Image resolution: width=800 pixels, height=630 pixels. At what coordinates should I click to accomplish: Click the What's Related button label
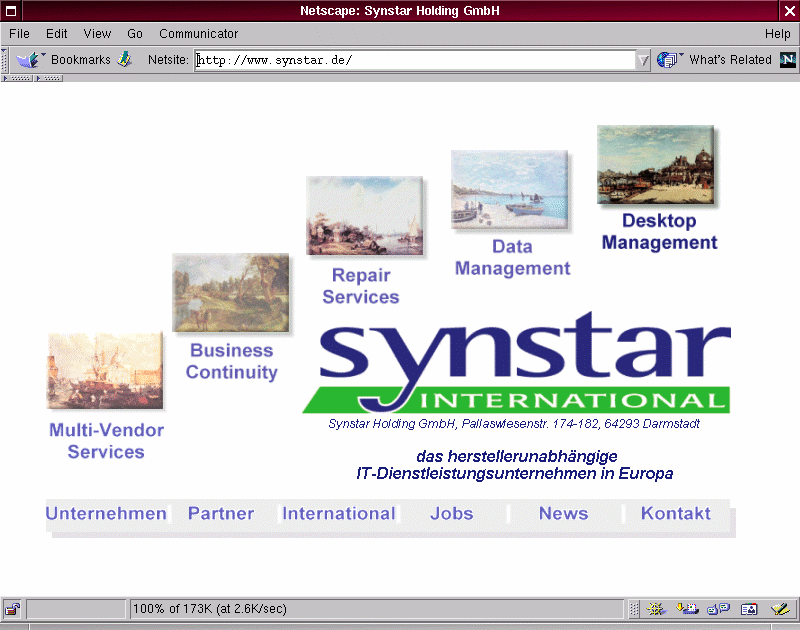pos(731,60)
